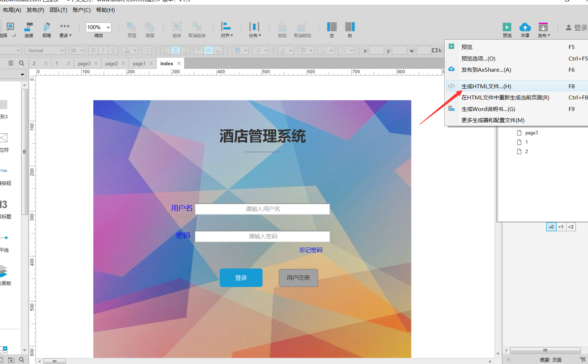Toggle italic formatting
The height and width of the screenshot is (364, 588).
[103, 50]
